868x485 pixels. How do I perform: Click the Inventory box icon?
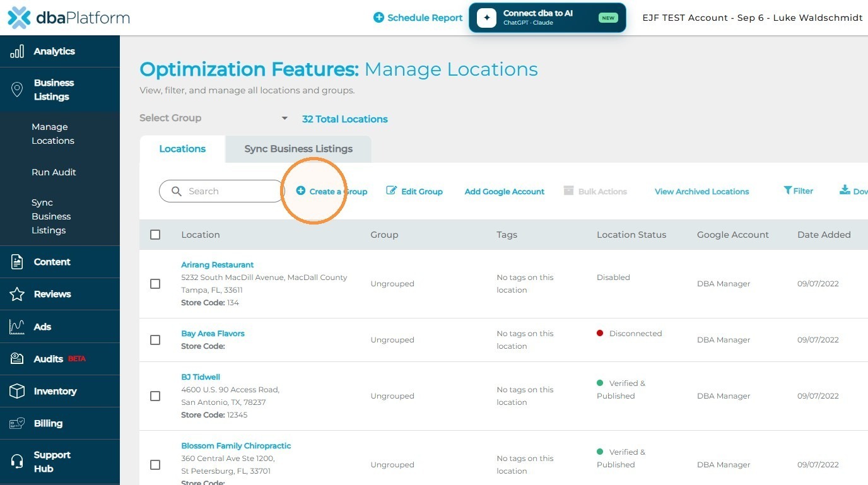(17, 391)
